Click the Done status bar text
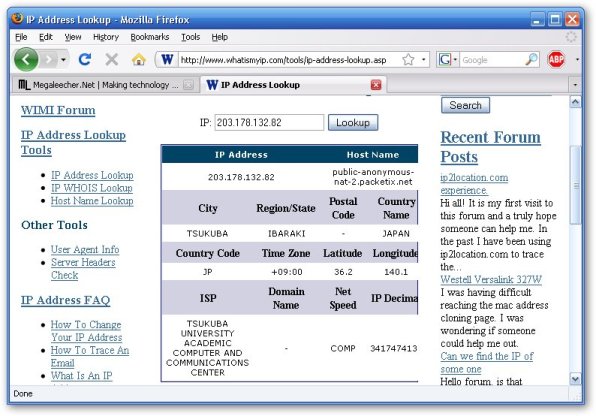Viewport: 596px width, 416px height. pos(23,394)
